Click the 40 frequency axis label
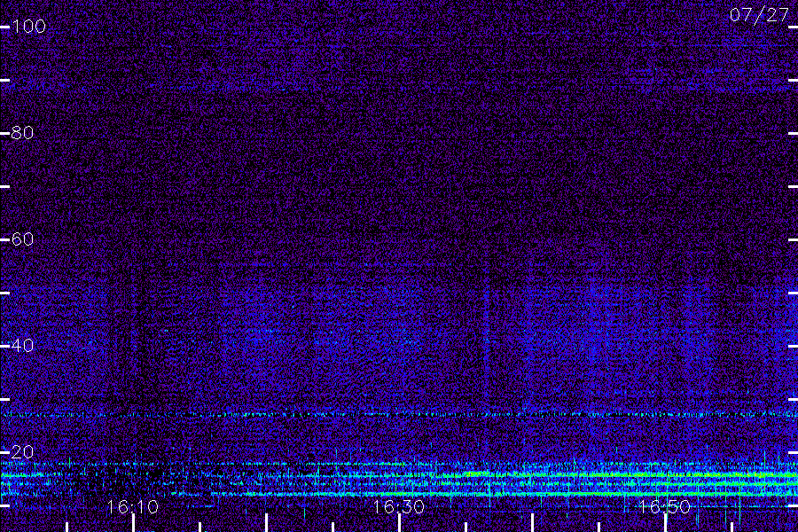Screen dimensions: 798x532 pos(22,346)
